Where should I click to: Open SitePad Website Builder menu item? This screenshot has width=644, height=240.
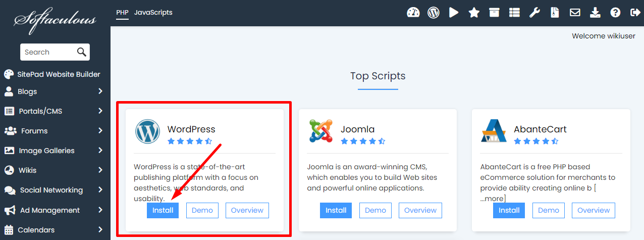click(59, 74)
